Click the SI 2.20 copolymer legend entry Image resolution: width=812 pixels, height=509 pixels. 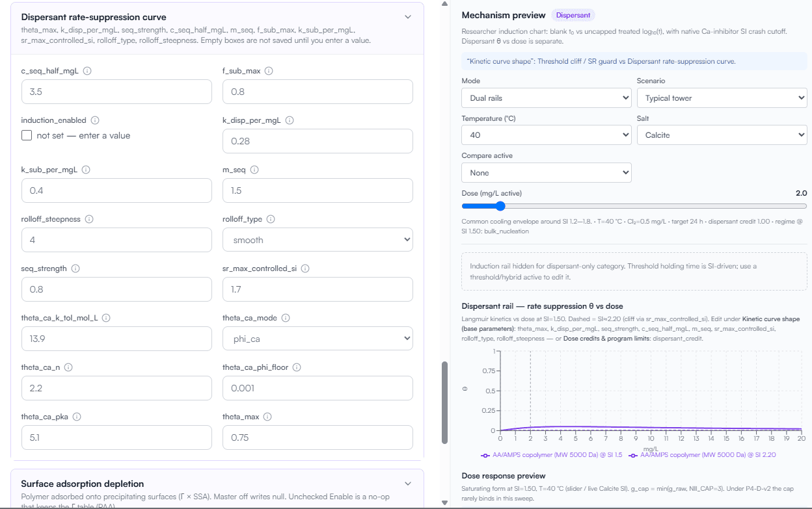click(702, 455)
